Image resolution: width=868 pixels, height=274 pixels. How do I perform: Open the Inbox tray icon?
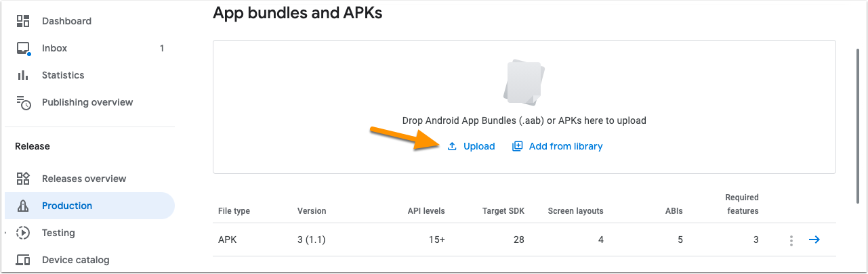23,49
